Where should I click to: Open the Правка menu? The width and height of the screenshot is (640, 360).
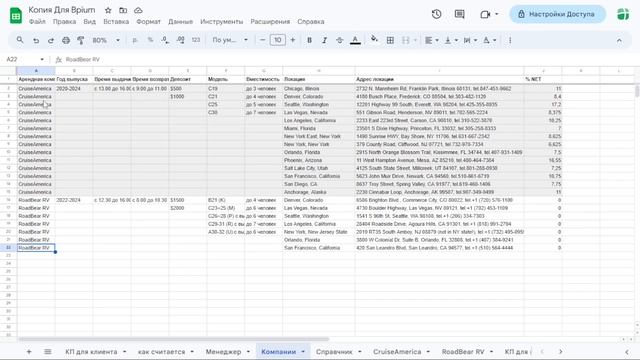pos(64,22)
